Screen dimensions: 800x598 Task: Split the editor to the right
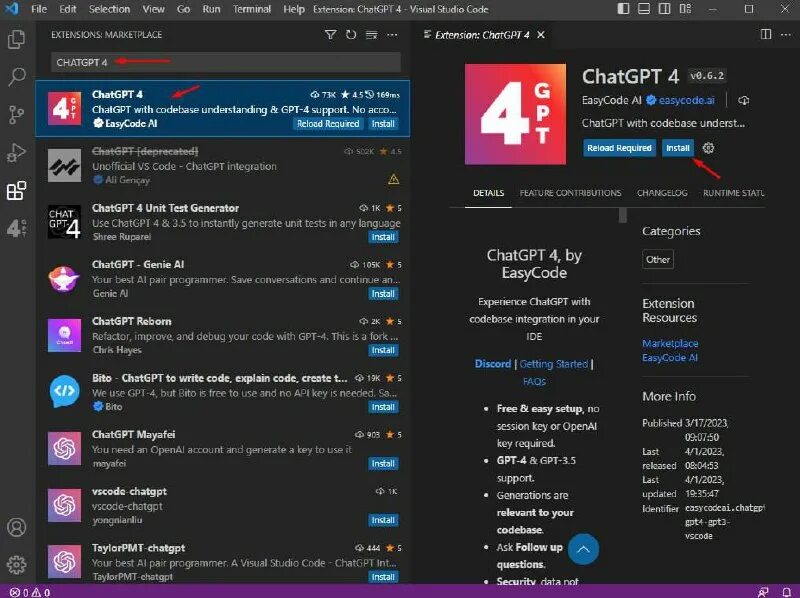click(766, 34)
